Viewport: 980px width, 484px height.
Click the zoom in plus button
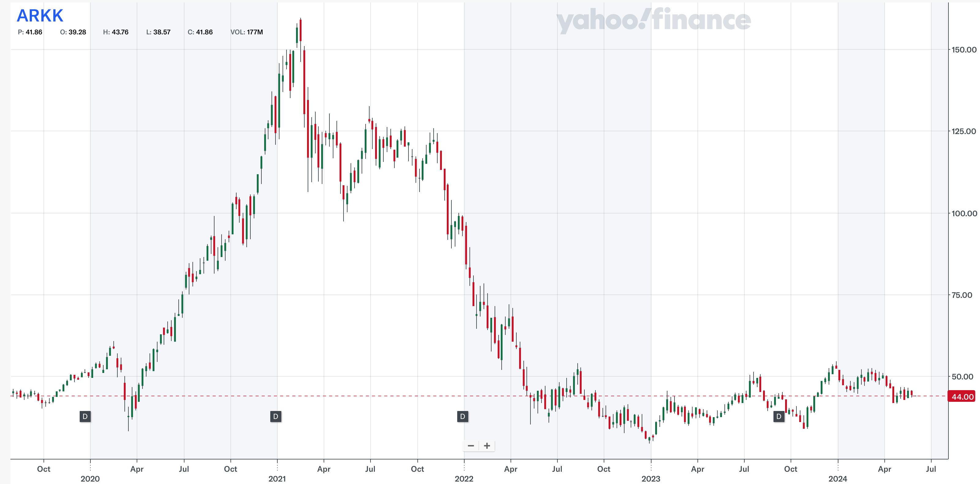[487, 446]
